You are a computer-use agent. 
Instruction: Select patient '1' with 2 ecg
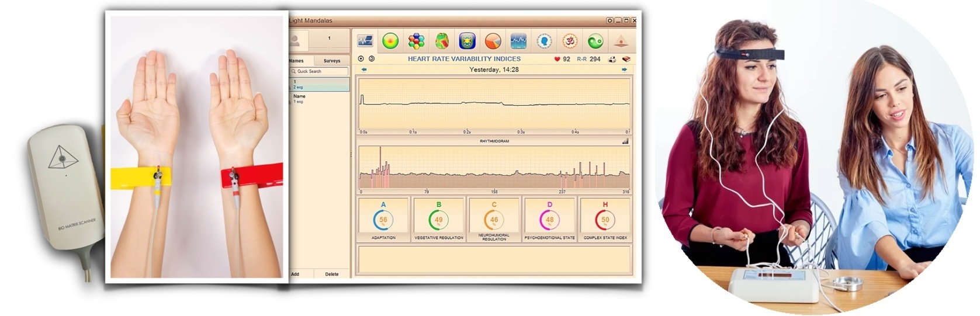(x=320, y=85)
